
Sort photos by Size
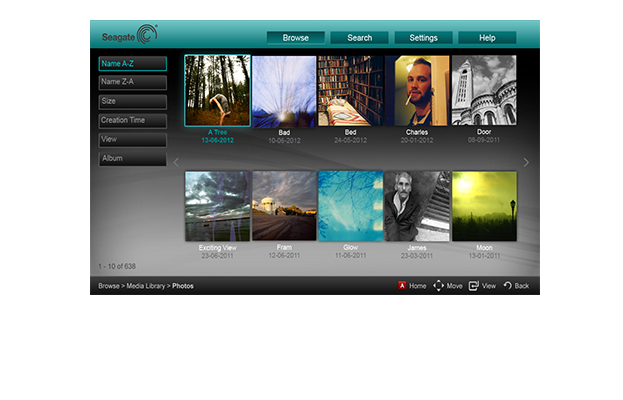click(132, 101)
